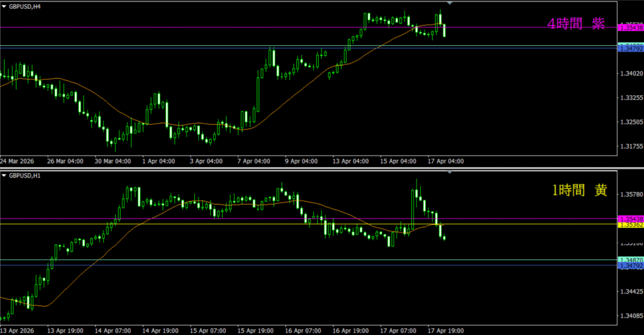644x335 pixels.
Task: Select the '4時間 紫' text label
Action: pyautogui.click(x=575, y=24)
